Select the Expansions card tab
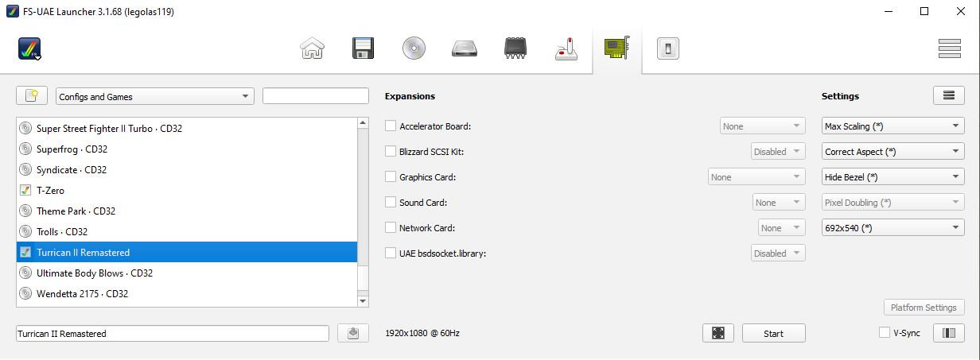This screenshot has width=980, height=360. click(617, 49)
